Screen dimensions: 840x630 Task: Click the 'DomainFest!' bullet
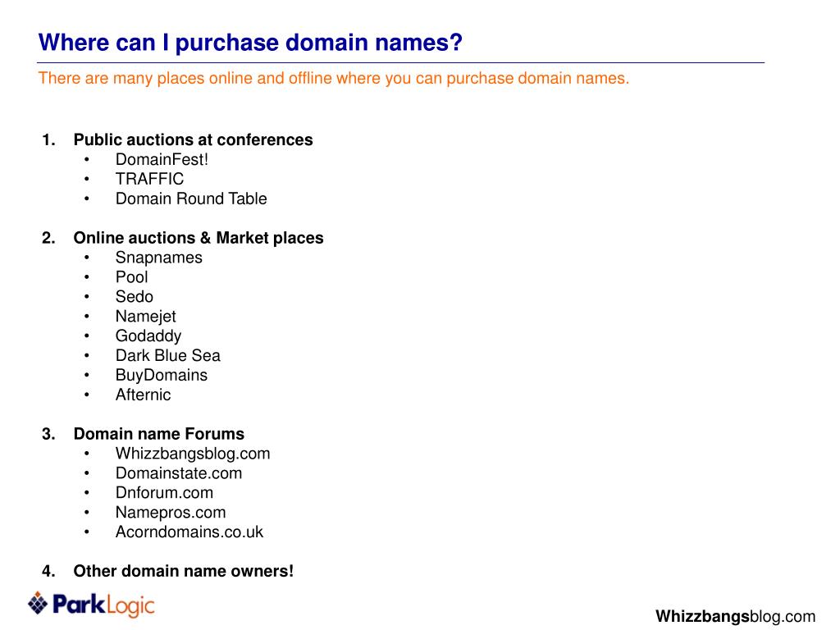tap(162, 160)
